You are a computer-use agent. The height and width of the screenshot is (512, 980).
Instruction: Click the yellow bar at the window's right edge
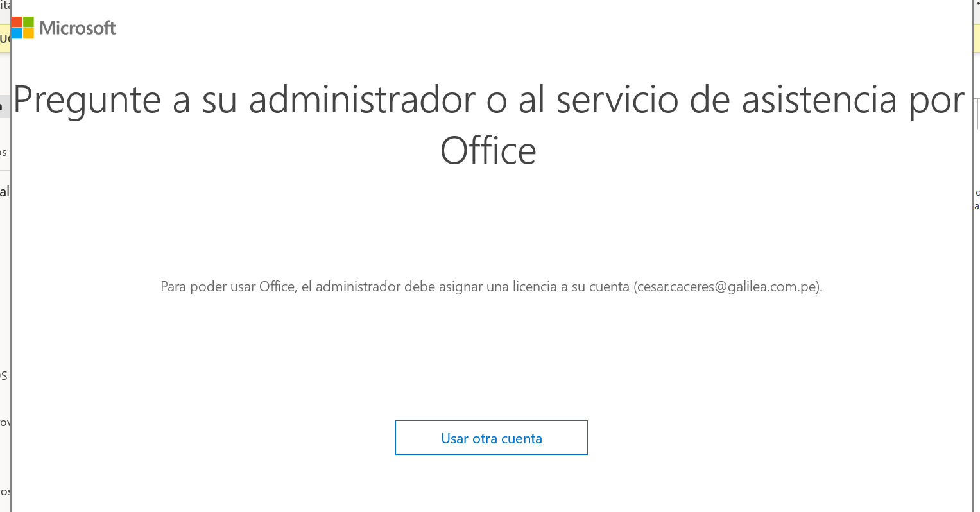click(976, 38)
